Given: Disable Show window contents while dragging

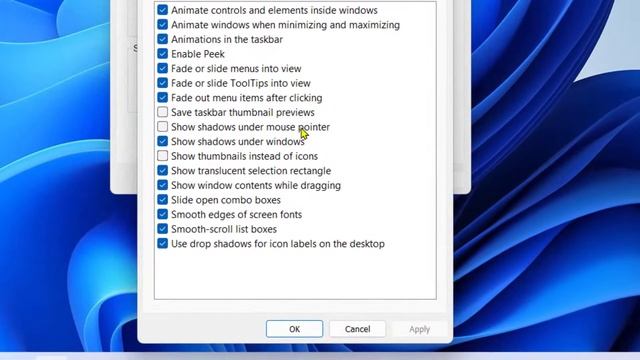Looking at the screenshot, I should tap(162, 185).
